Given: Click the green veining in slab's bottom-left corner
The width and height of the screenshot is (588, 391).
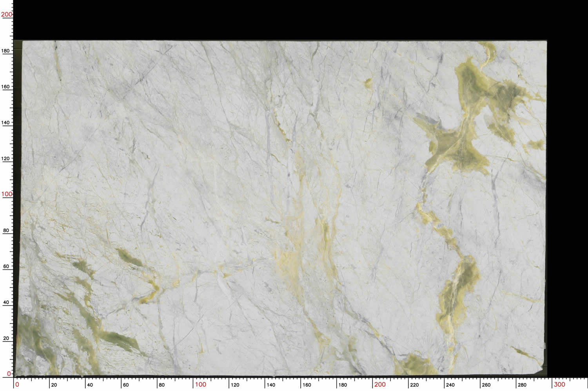Looking at the screenshot, I should (x=35, y=341).
